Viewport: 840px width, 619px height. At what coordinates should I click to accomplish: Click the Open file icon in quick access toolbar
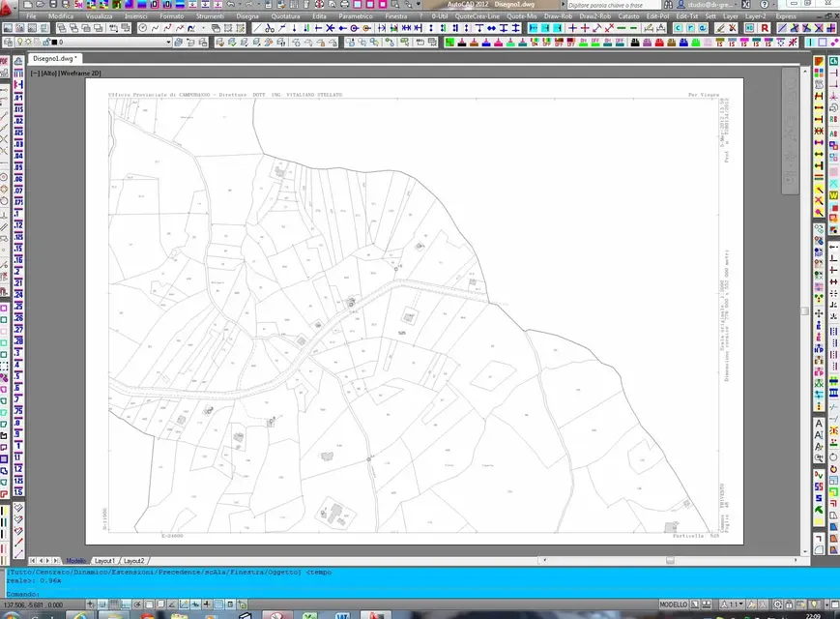click(41, 4)
